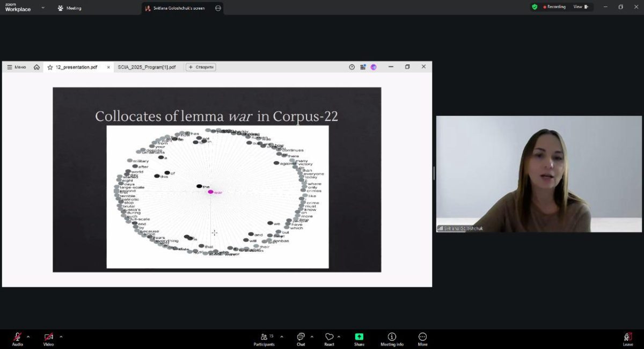Expand the Zoom Workplace dropdown

[x=43, y=8]
